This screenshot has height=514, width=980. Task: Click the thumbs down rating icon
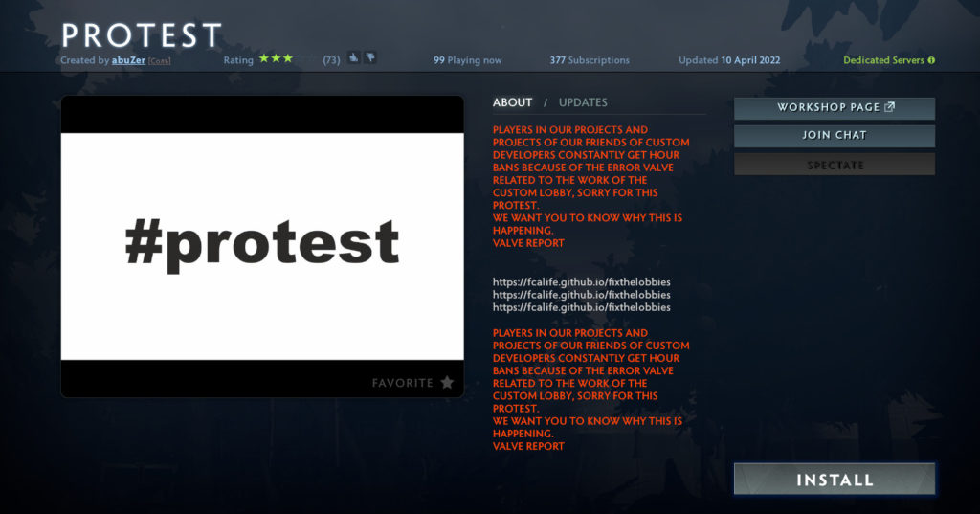coord(369,58)
